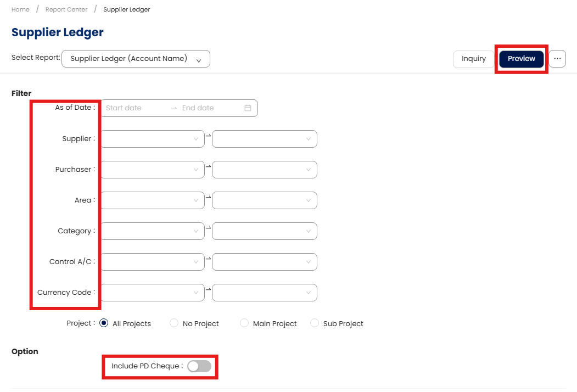This screenshot has width=577, height=392.
Task: Open the calendar icon in As of Date
Action: tap(248, 108)
